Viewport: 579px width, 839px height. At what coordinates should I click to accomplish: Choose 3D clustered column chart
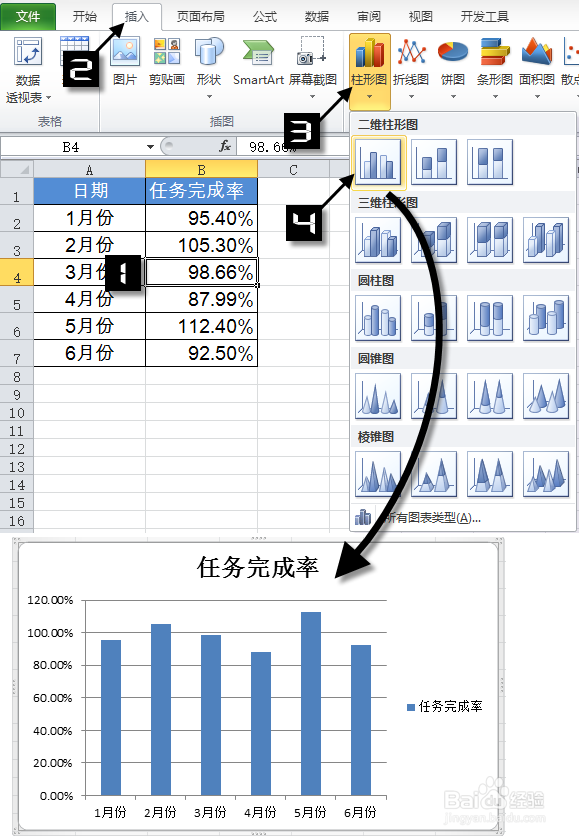point(378,240)
